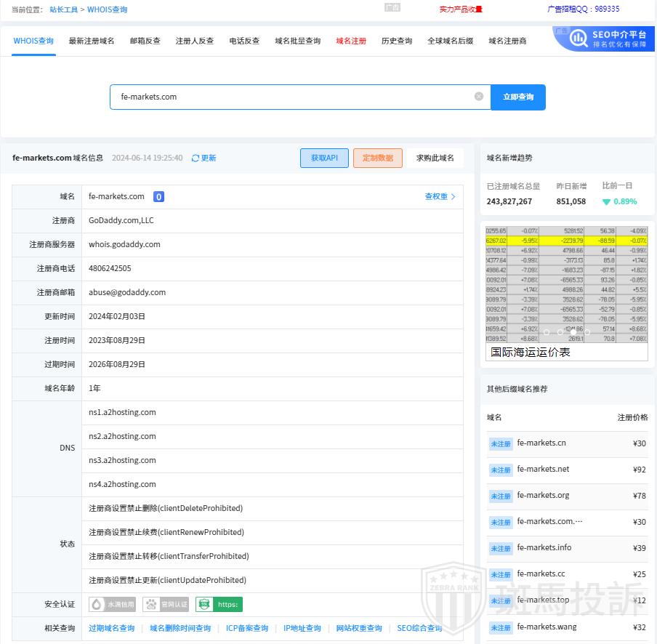
Task: Click the 定制数据 button
Action: 377,158
